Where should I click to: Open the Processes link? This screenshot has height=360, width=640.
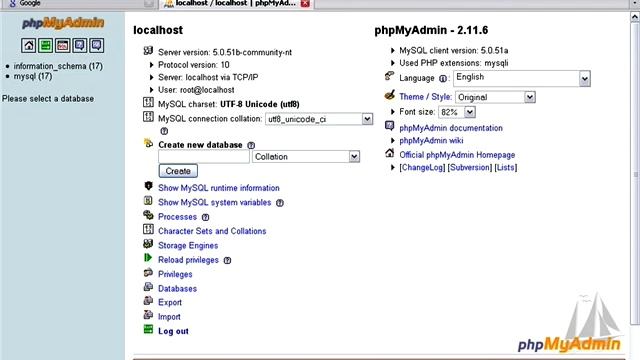pos(178,217)
